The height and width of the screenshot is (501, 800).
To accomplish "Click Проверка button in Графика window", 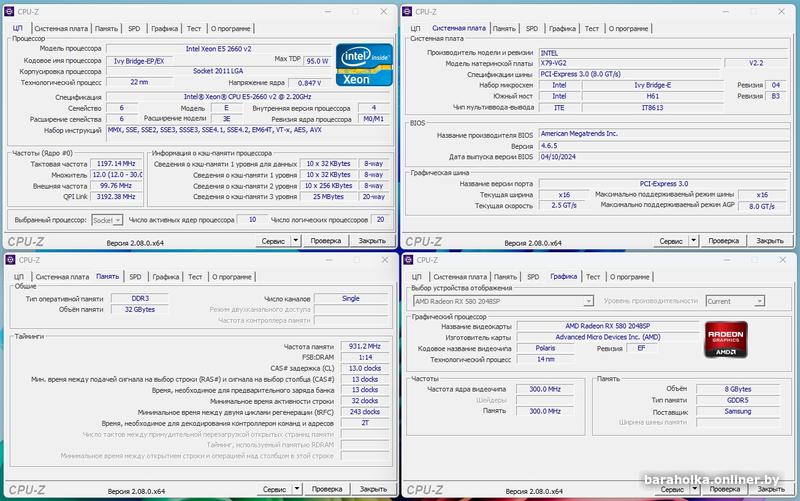I will [724, 489].
